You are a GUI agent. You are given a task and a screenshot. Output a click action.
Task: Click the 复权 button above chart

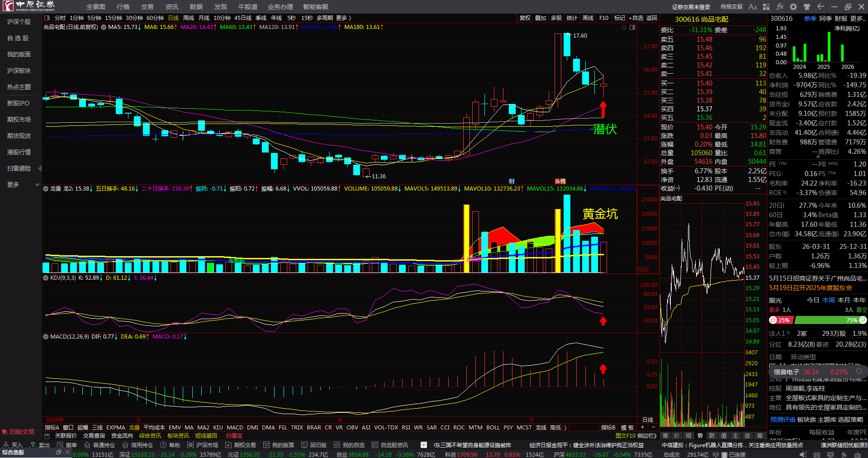click(525, 18)
